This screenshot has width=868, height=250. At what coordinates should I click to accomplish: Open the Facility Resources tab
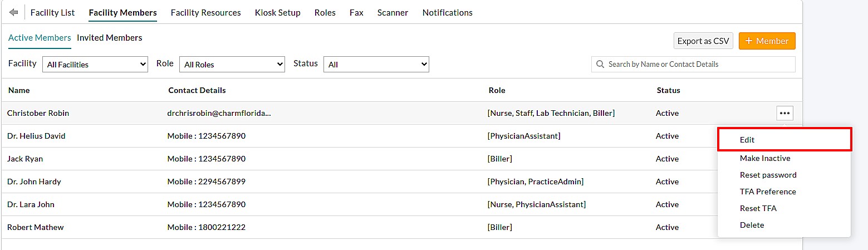pos(205,12)
